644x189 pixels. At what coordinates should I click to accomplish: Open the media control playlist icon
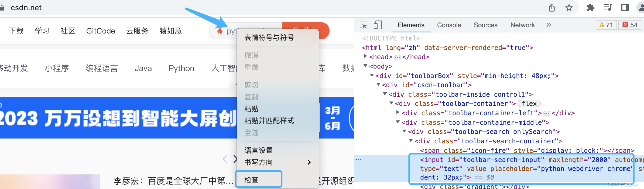pos(608,8)
